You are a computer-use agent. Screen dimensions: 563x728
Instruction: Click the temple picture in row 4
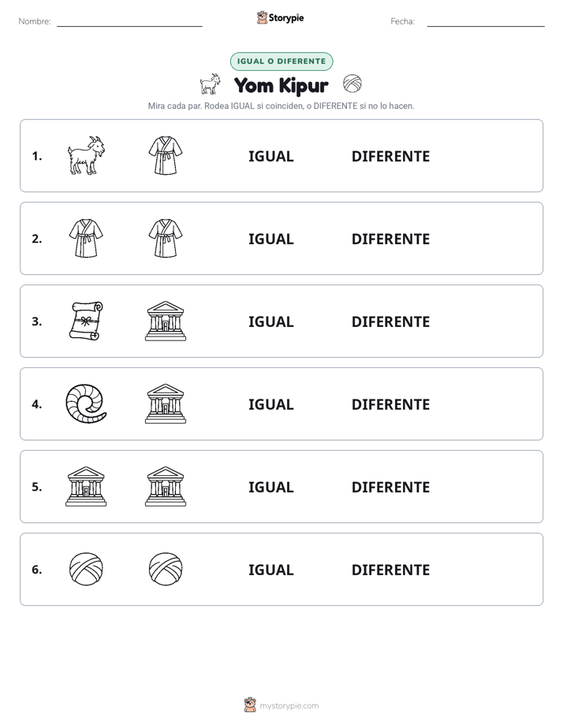tap(166, 403)
